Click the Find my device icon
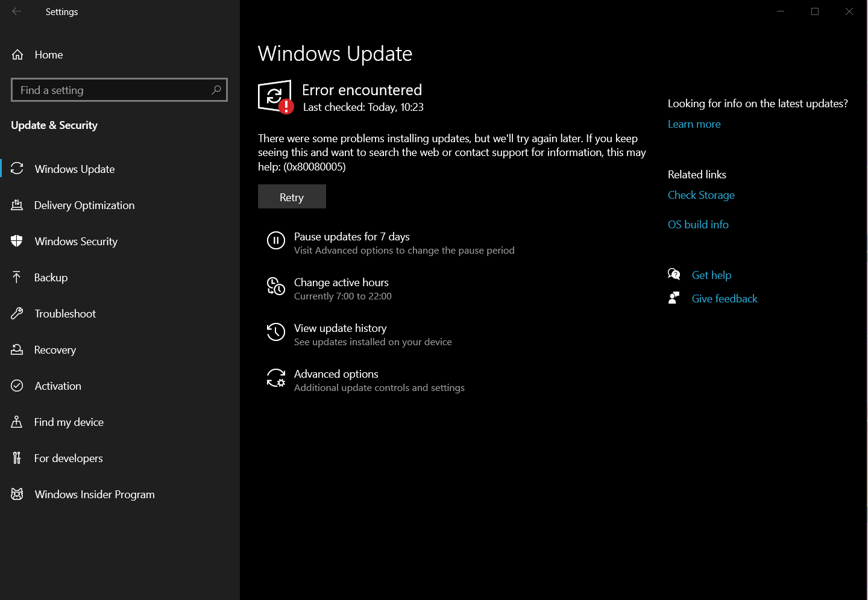Screen dimensions: 868x600 (x=17, y=422)
